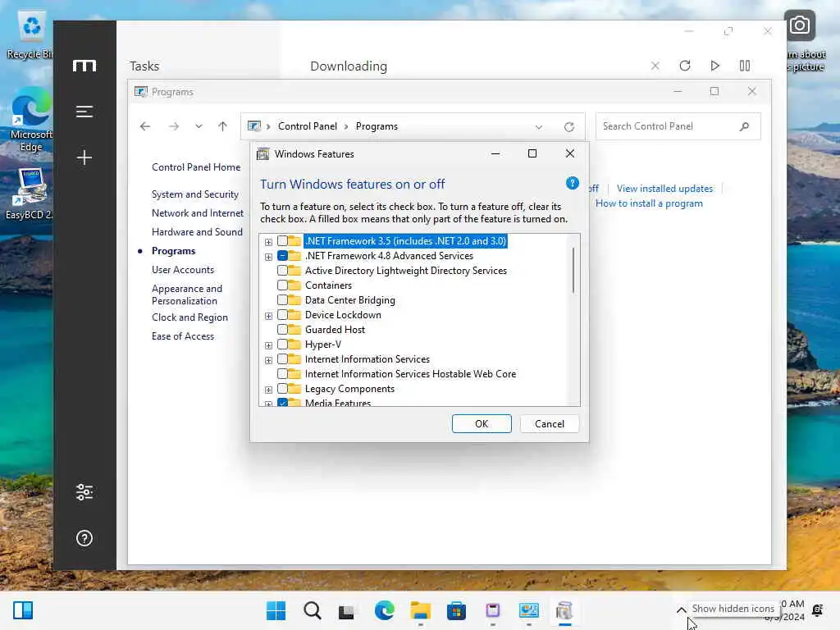Image resolution: width=840 pixels, height=630 pixels.
Task: Open the Windows Start menu
Action: (x=276, y=610)
